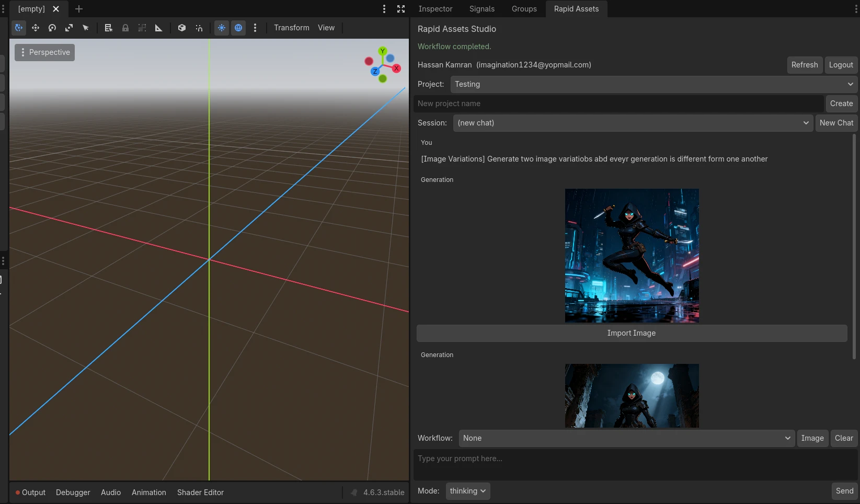Click the Image attach button
Screen dimensions: 860x504
click(x=812, y=438)
